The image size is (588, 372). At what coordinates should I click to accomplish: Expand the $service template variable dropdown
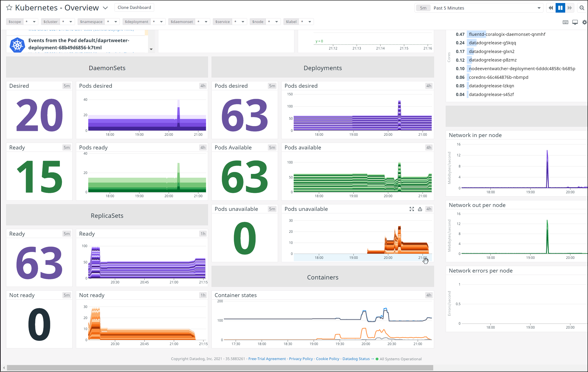(x=243, y=22)
